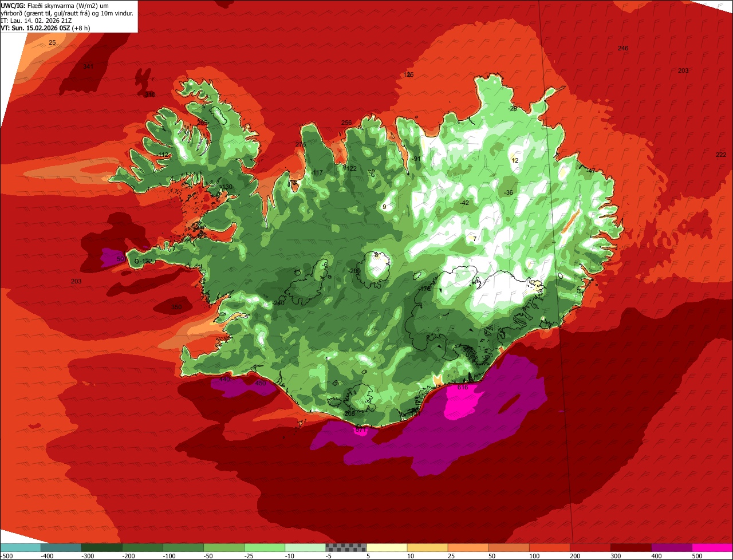This screenshot has width=733, height=560.
Task: Select the red swatch between 200 and 300
Action: [590, 547]
